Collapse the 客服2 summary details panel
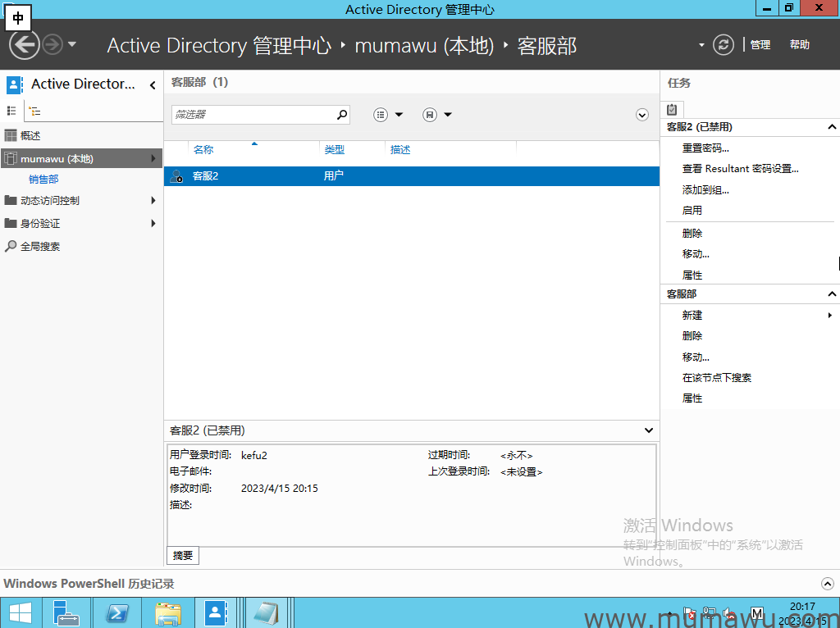The height and width of the screenshot is (628, 840). [648, 430]
